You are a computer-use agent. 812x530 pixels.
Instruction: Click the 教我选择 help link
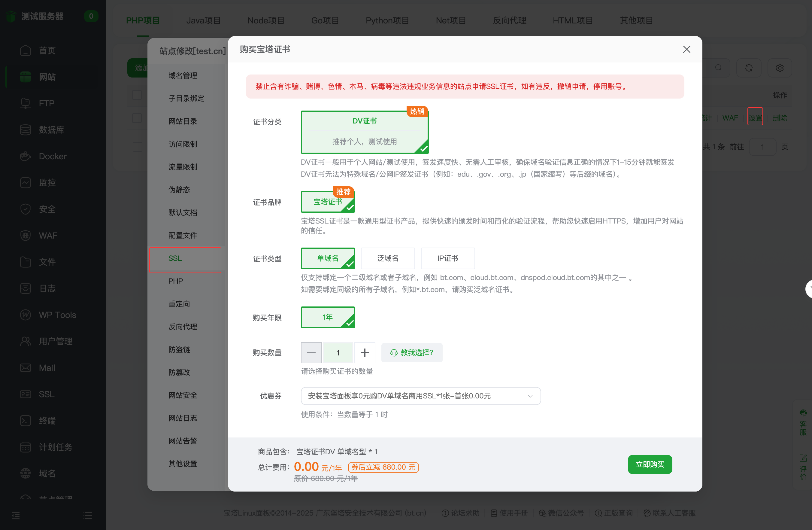point(412,352)
